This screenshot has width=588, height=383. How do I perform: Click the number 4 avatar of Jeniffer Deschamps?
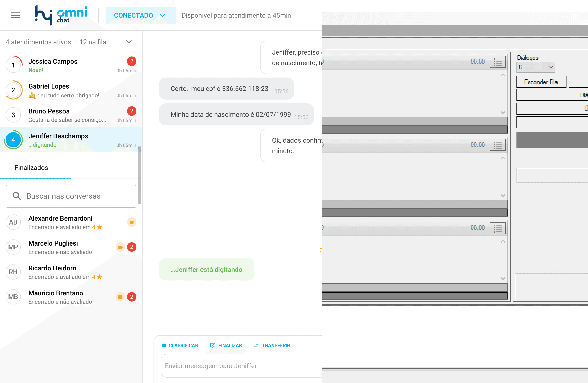(13, 140)
